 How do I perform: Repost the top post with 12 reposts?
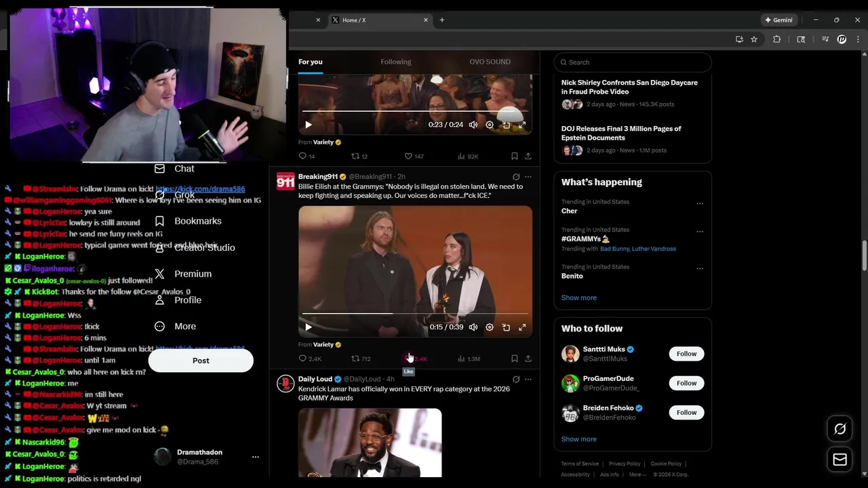[x=359, y=156]
